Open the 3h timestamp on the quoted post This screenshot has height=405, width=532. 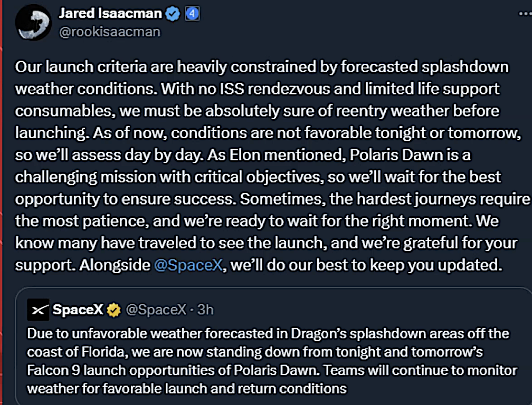(205, 310)
